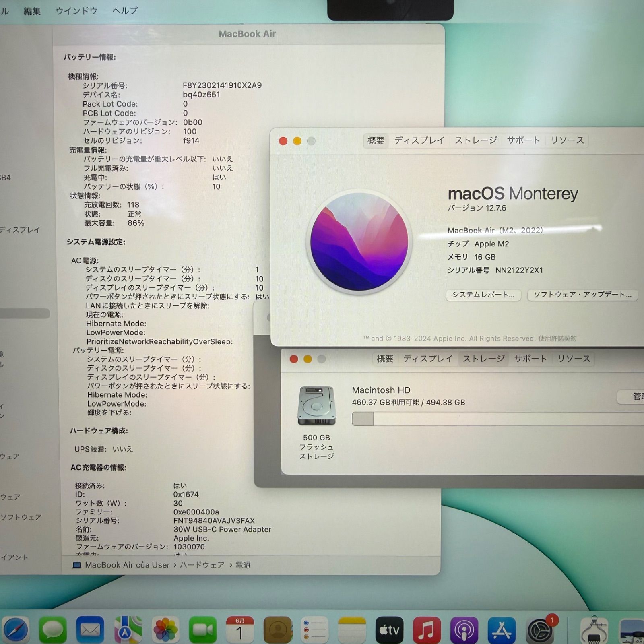Click Macintosh HD storage usage bar

pos(498,419)
